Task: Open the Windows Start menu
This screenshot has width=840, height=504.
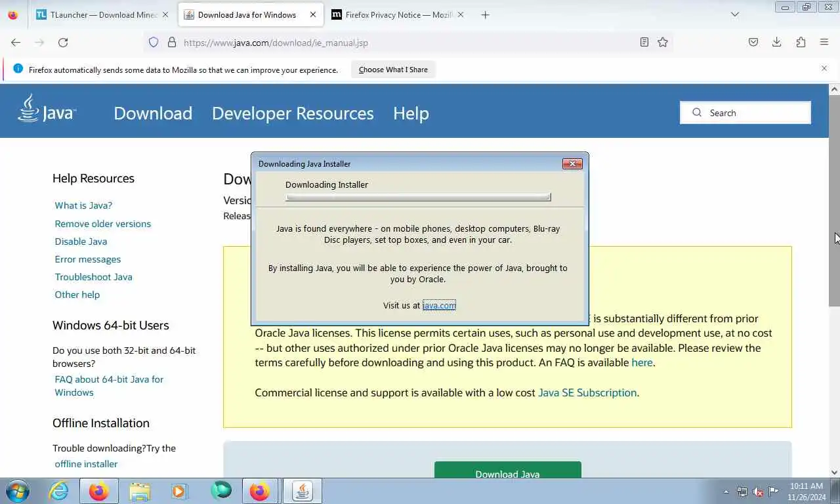Action: (18, 491)
